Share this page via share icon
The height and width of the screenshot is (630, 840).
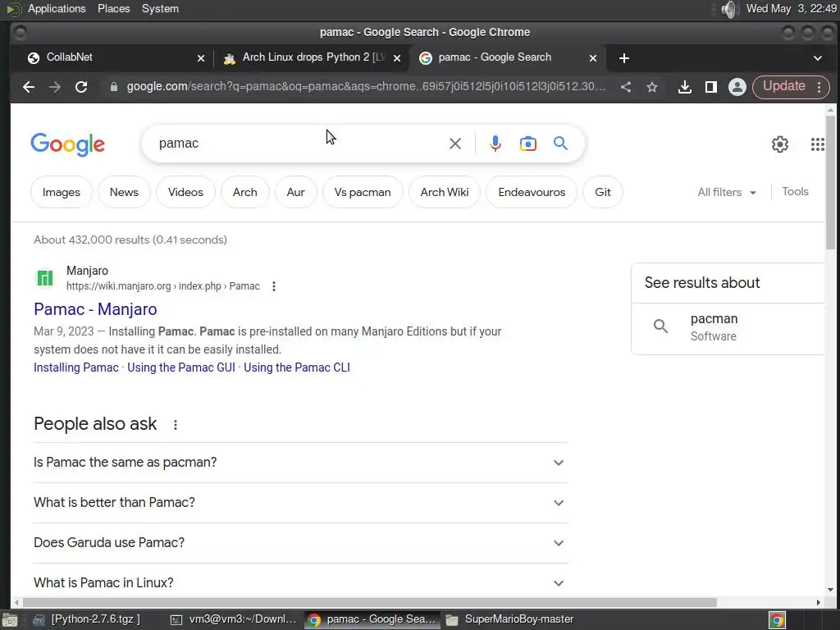[x=626, y=87]
